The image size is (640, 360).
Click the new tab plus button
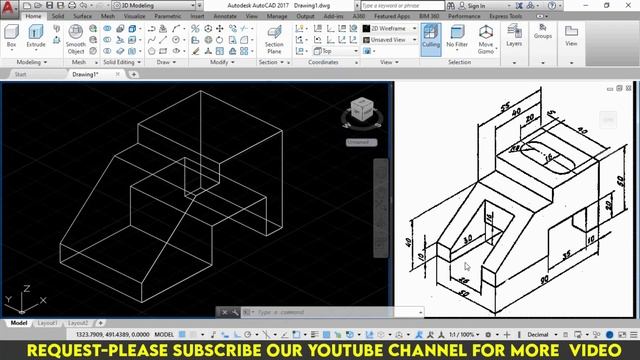pyautogui.click(x=133, y=74)
